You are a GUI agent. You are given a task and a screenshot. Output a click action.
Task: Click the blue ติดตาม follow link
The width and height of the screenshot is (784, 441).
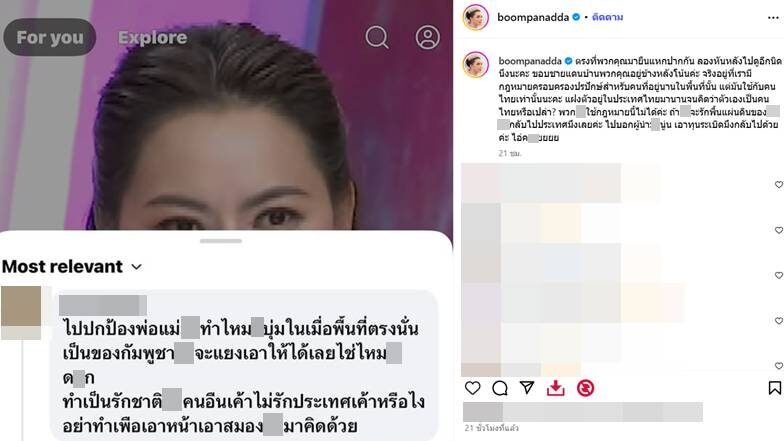point(608,18)
